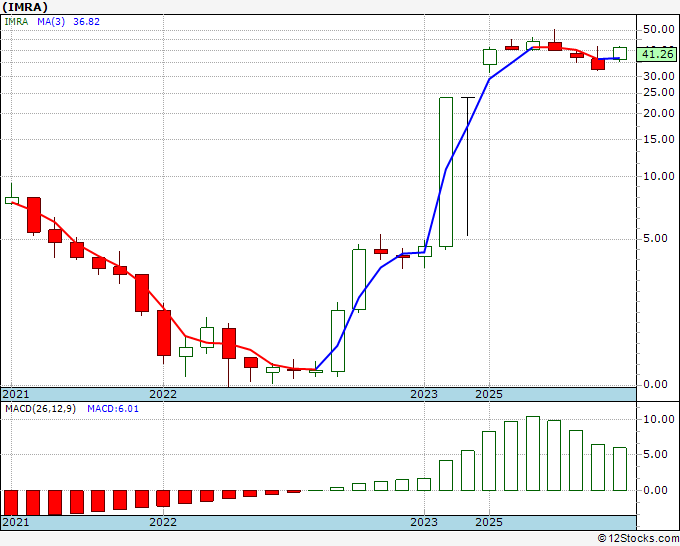Click the first red MACD bar at 2021

click(11, 503)
